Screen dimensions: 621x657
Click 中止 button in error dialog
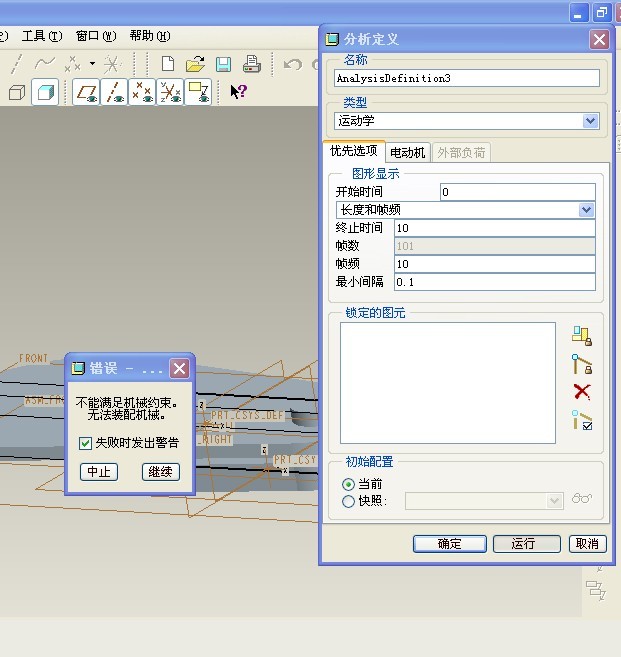pos(99,472)
